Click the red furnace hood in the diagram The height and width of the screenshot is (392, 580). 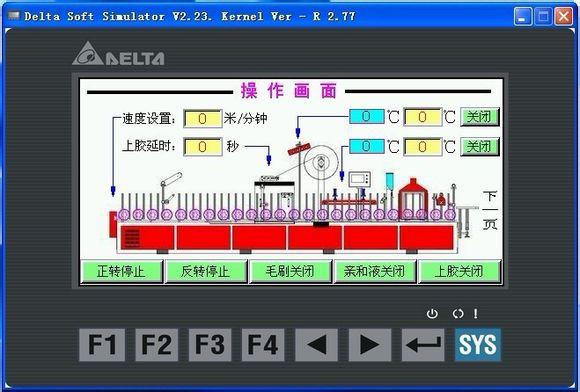pyautogui.click(x=413, y=198)
